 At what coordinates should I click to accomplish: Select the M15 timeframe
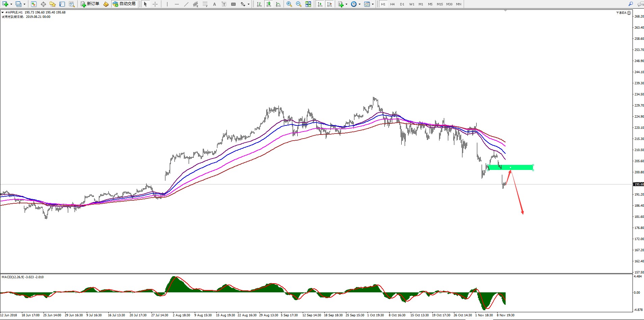click(x=440, y=4)
